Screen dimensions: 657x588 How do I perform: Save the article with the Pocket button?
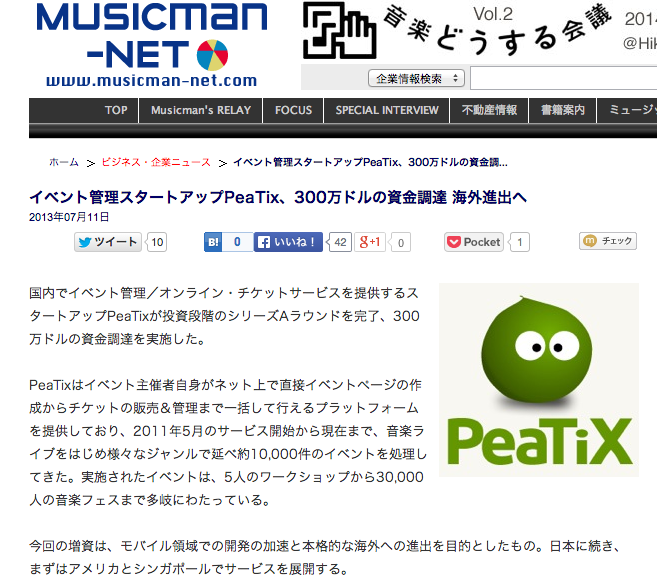point(474,242)
